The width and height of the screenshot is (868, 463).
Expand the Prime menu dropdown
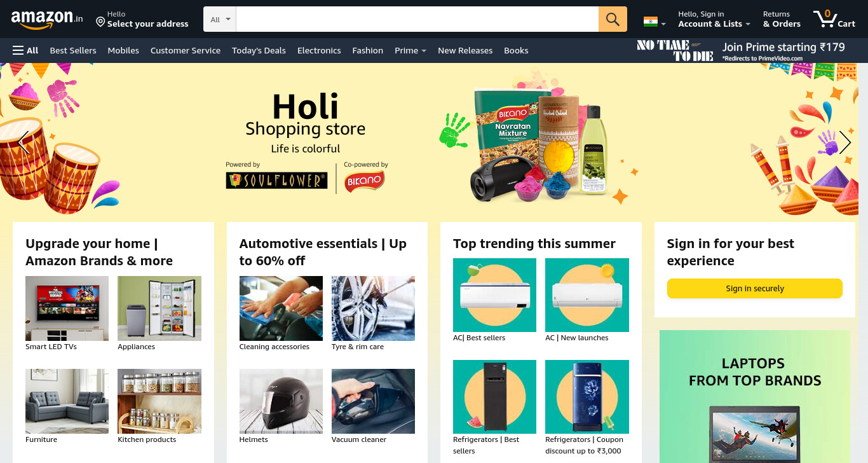tap(410, 50)
